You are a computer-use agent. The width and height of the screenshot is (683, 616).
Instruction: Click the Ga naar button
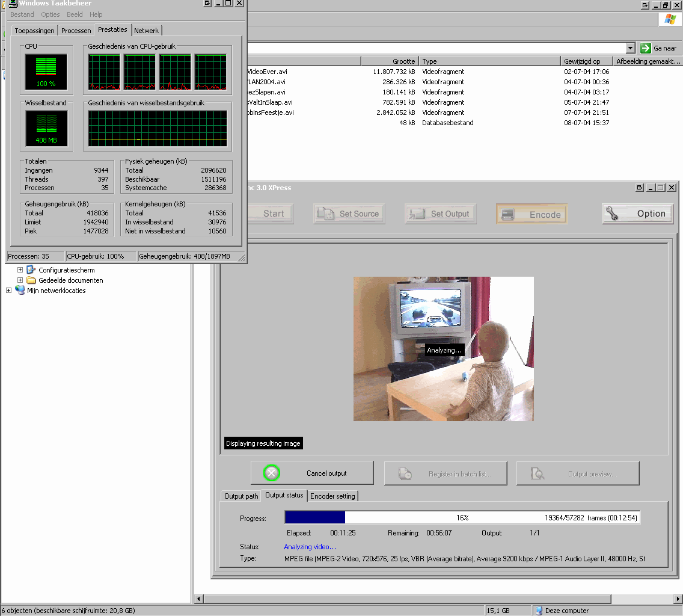point(658,48)
